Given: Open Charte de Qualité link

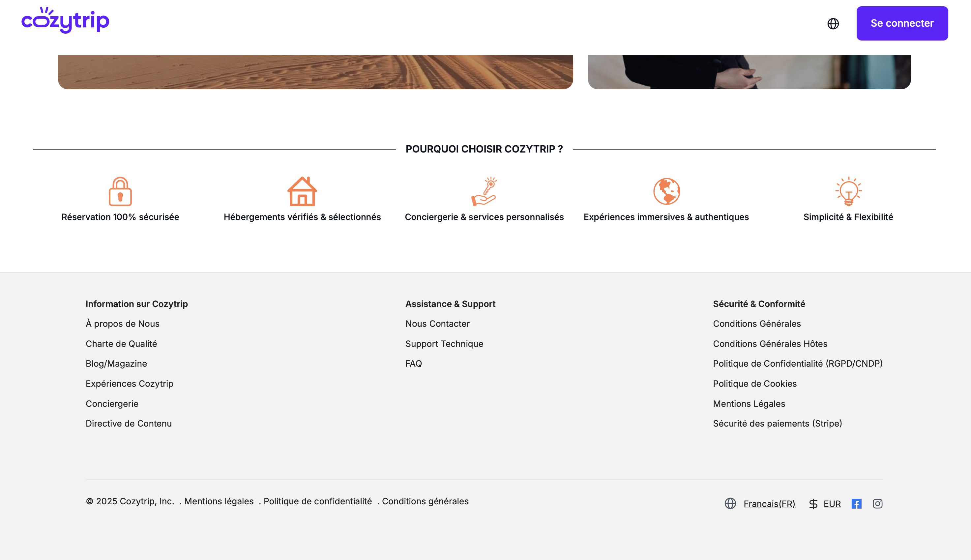Looking at the screenshot, I should (x=121, y=344).
